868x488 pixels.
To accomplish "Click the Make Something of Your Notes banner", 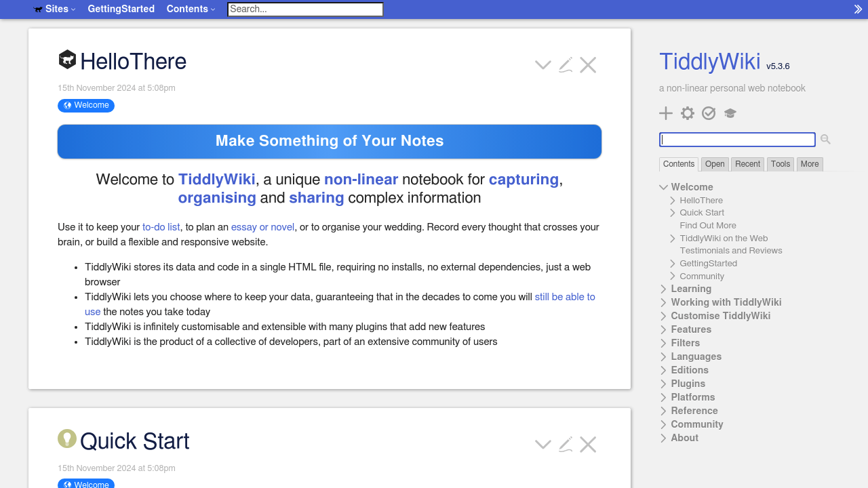I will click(330, 141).
